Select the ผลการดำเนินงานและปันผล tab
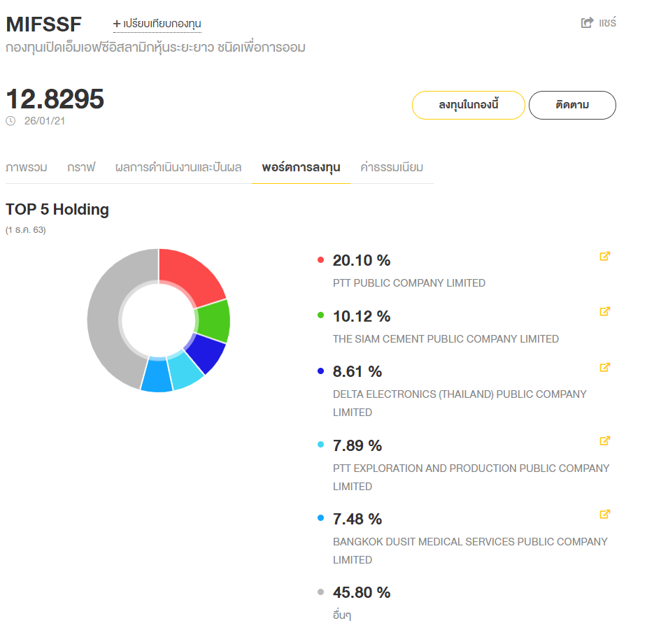 tap(178, 168)
